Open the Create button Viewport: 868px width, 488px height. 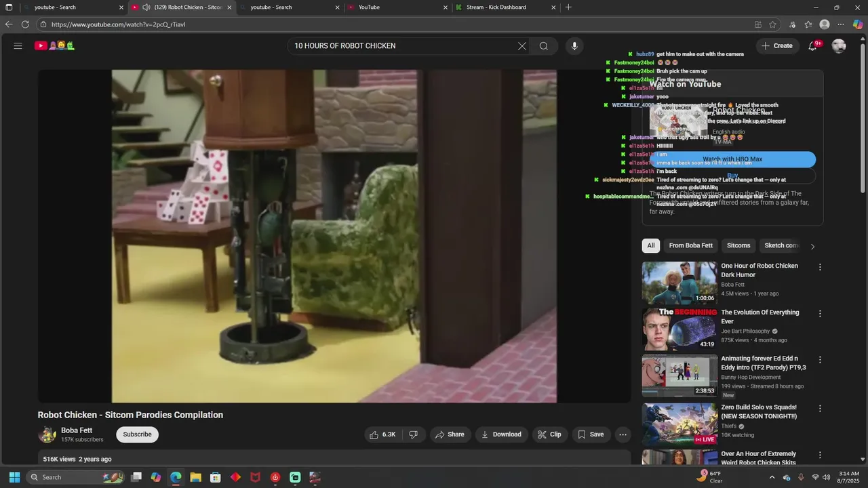point(777,46)
